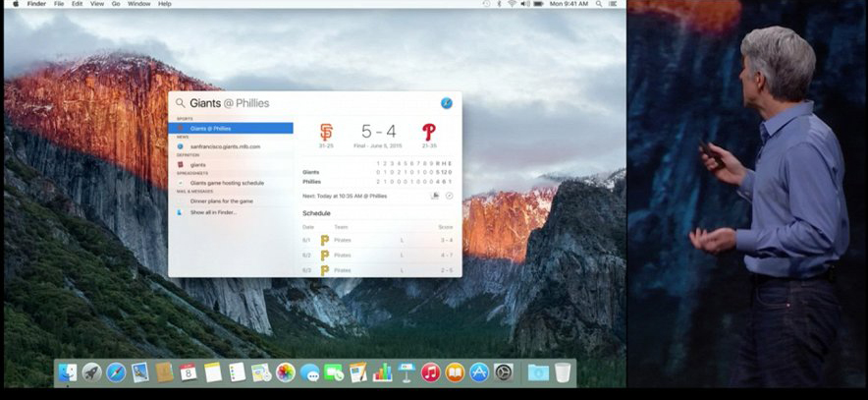Image resolution: width=868 pixels, height=400 pixels.
Task: Click the battery icon in menu bar
Action: click(x=538, y=4)
